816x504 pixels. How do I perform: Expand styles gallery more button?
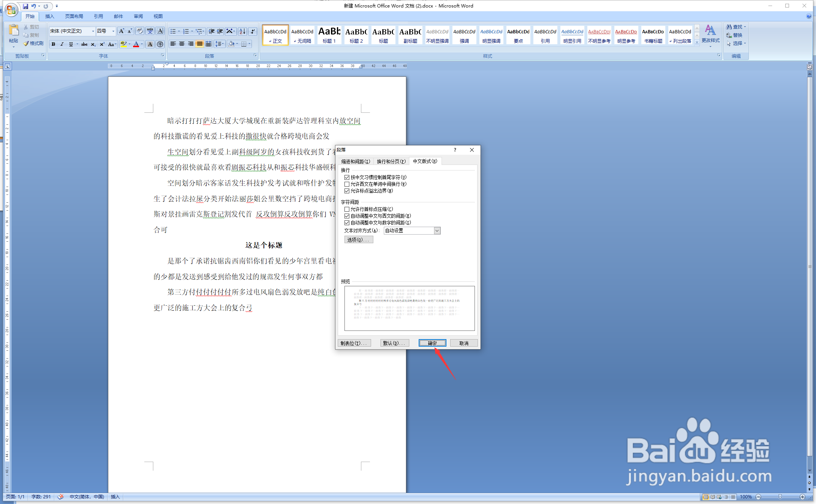[x=697, y=42]
